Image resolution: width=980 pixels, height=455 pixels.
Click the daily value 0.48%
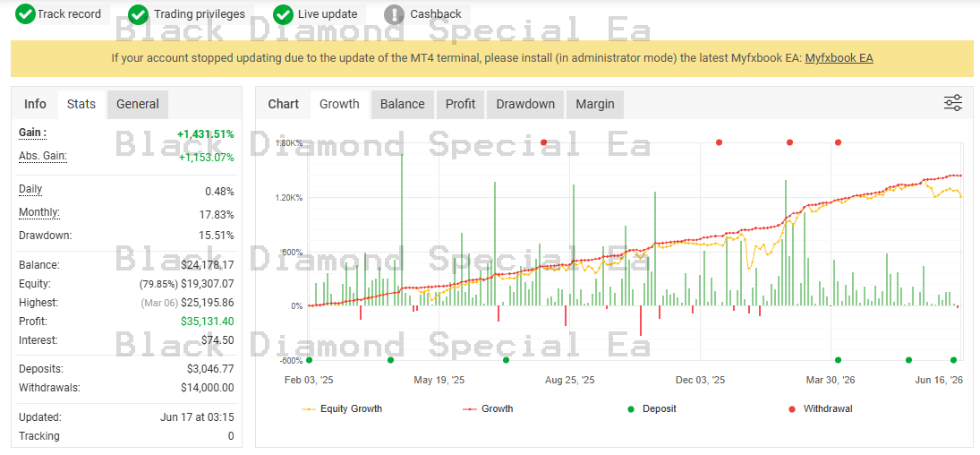point(219,192)
